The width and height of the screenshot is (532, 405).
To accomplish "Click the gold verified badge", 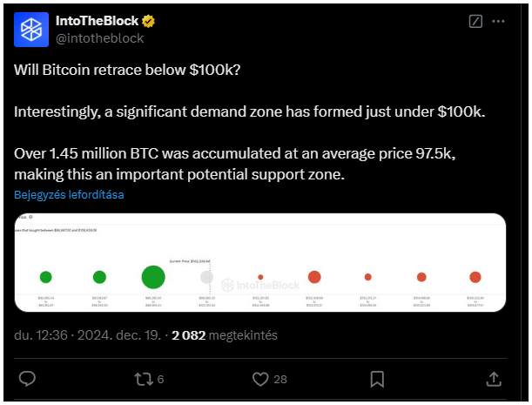I will point(148,21).
